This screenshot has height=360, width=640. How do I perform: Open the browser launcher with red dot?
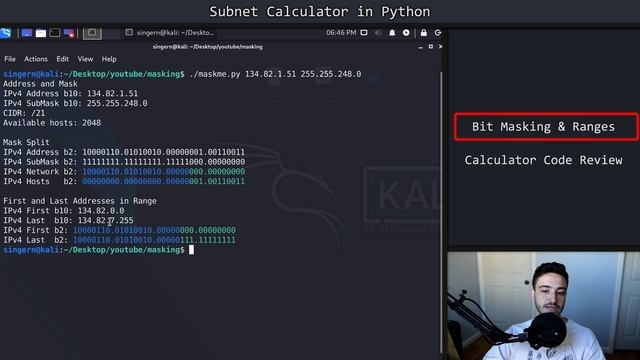pyautogui.click(x=69, y=33)
